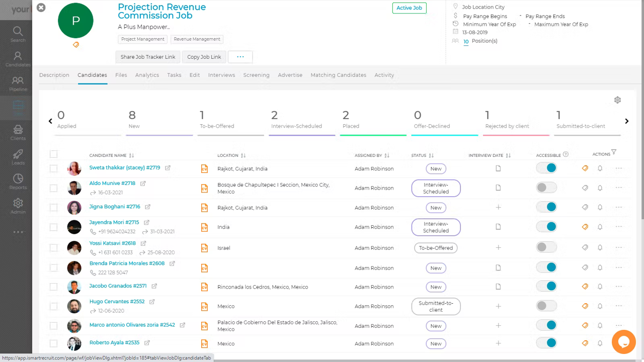Open status dropdown for Yossi Katsavi To-be-Offered

pos(436,248)
